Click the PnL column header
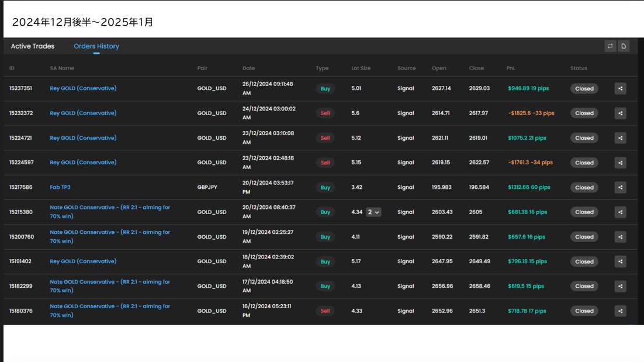Screen dimensions: 644x362 511,68
